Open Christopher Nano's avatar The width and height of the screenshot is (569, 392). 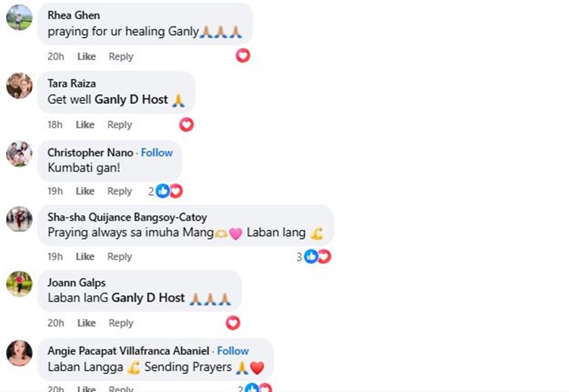pos(19,154)
